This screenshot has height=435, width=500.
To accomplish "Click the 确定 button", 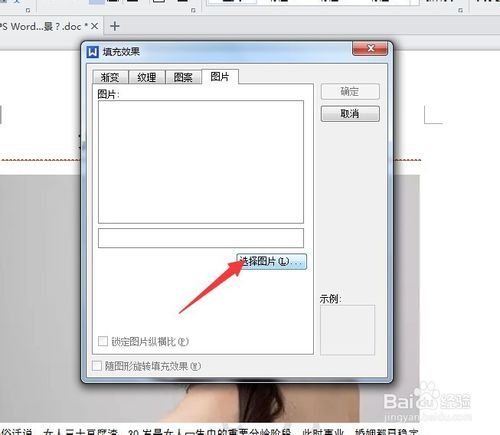I will coord(350,91).
